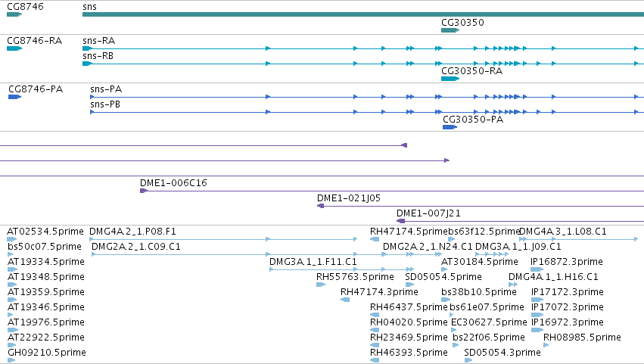Select the CG30350-PA feature label
The image size is (644, 364).
point(473,120)
